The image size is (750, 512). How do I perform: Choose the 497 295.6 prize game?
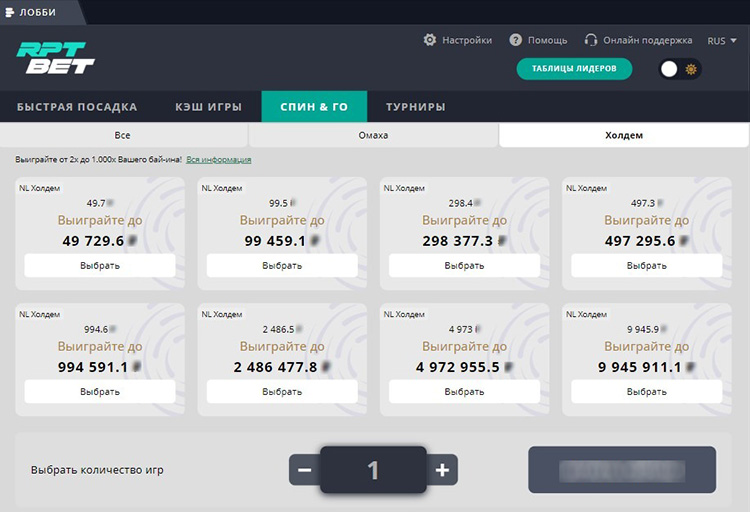point(647,266)
